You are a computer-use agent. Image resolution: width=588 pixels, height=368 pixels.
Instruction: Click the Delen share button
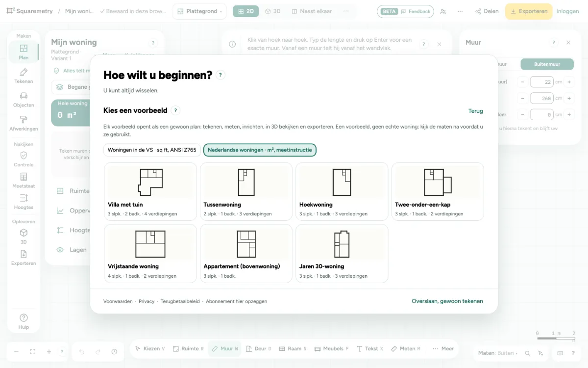487,11
